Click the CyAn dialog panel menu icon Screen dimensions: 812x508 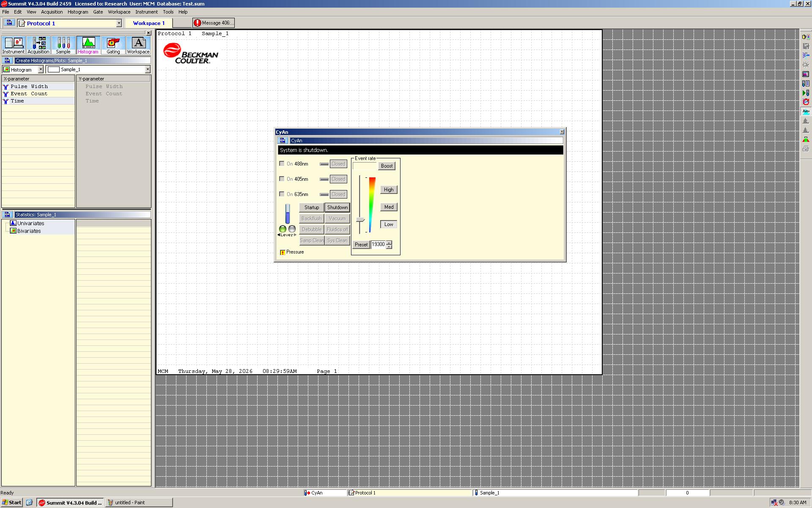point(283,141)
